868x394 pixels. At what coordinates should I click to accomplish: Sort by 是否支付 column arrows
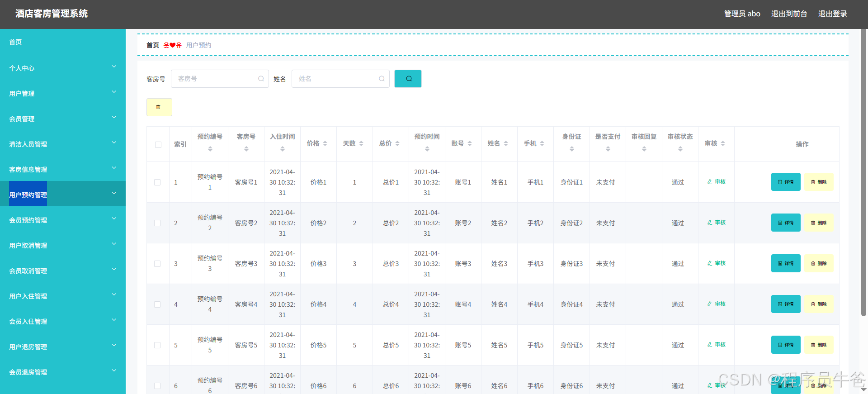(x=608, y=149)
